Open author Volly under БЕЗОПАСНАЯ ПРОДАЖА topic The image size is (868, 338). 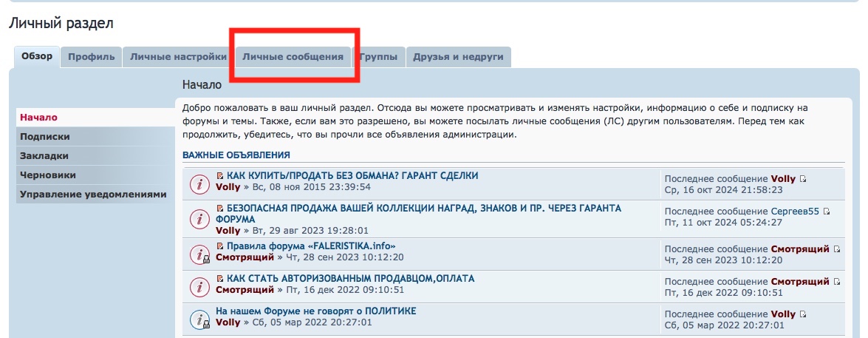[x=228, y=231]
